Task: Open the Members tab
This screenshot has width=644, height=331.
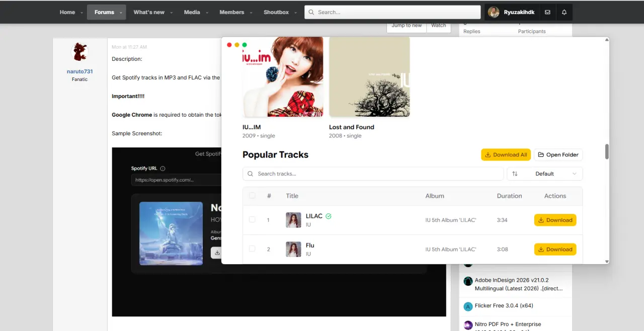Action: coord(231,12)
